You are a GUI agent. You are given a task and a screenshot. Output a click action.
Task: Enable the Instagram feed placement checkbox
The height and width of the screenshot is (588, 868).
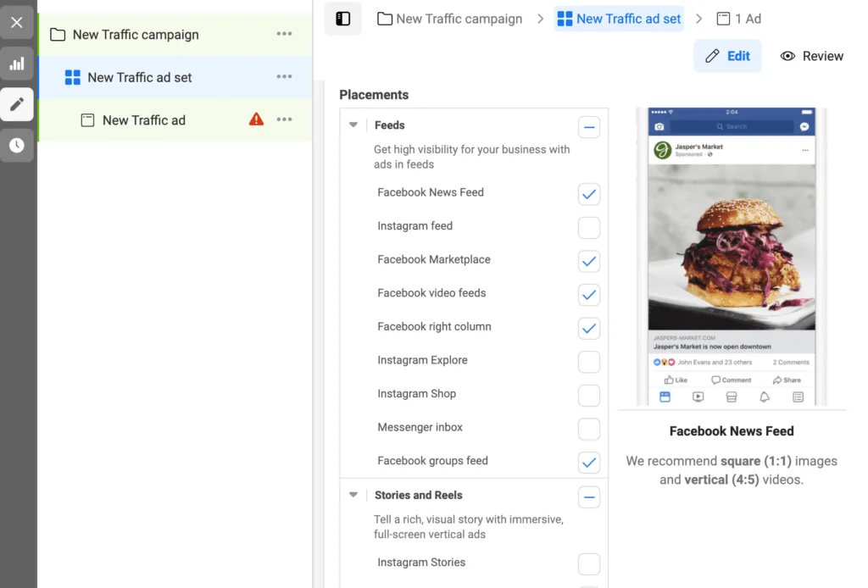[x=589, y=227]
